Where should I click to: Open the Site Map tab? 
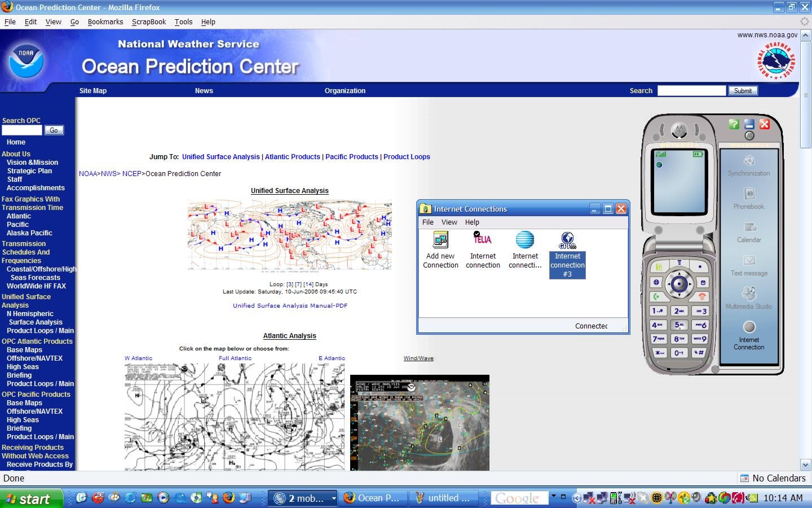[x=93, y=91]
